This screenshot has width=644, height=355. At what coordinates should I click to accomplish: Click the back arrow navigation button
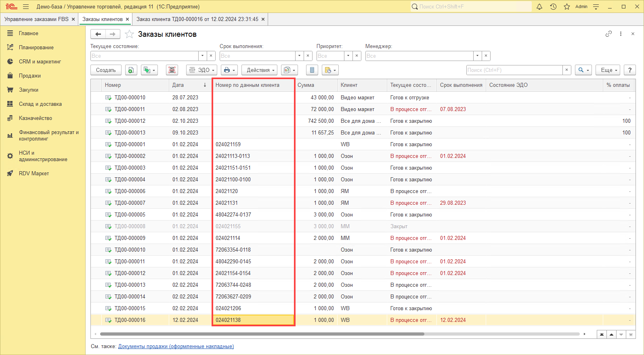98,34
